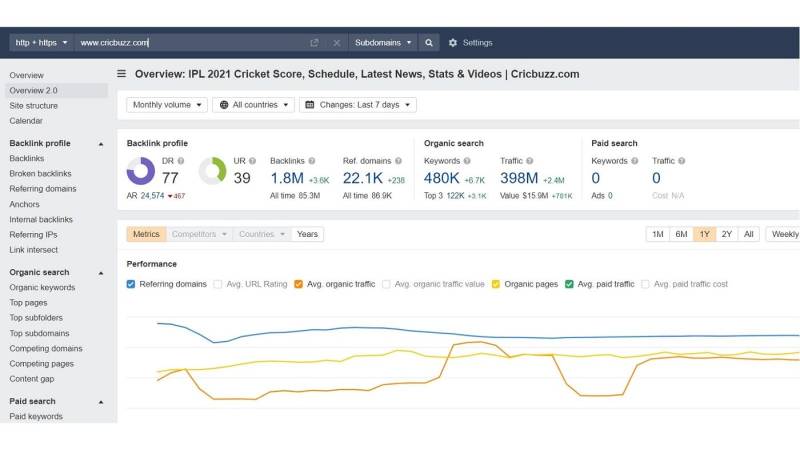Open the Countries dropdown tab
The image size is (800, 450).
click(262, 234)
